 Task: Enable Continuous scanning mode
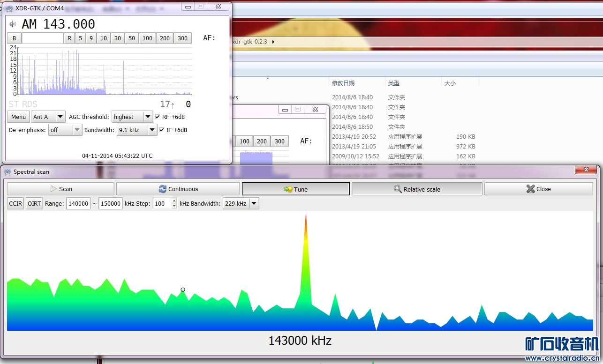coord(178,189)
